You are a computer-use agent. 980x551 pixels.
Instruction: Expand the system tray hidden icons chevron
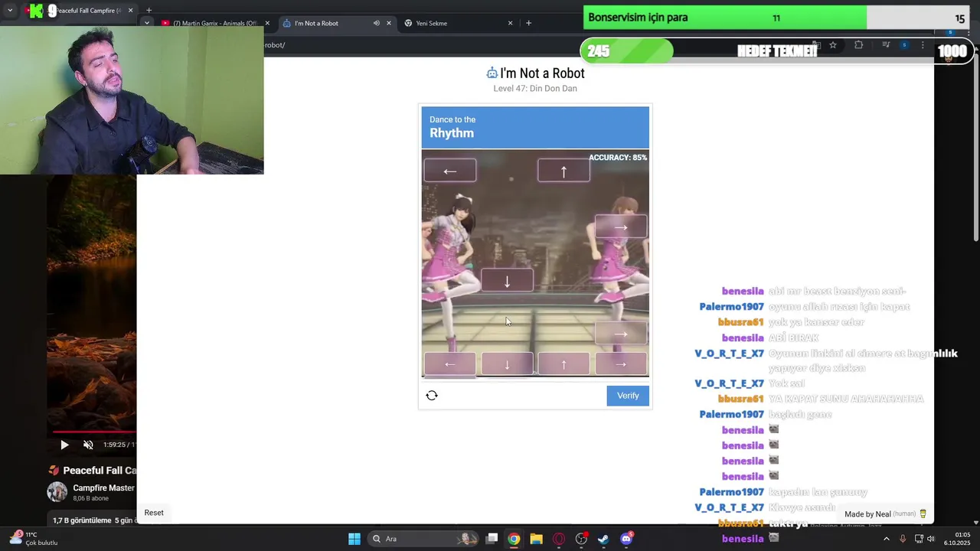coord(887,539)
